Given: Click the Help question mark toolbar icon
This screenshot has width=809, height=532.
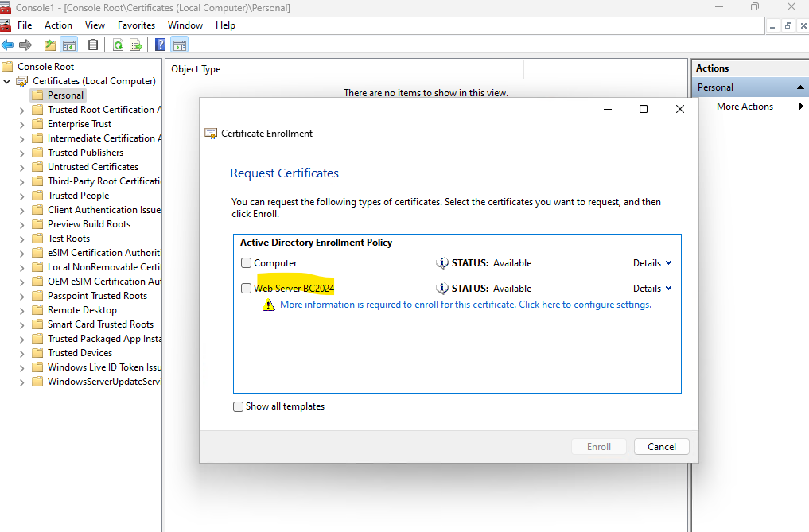Looking at the screenshot, I should [161, 45].
